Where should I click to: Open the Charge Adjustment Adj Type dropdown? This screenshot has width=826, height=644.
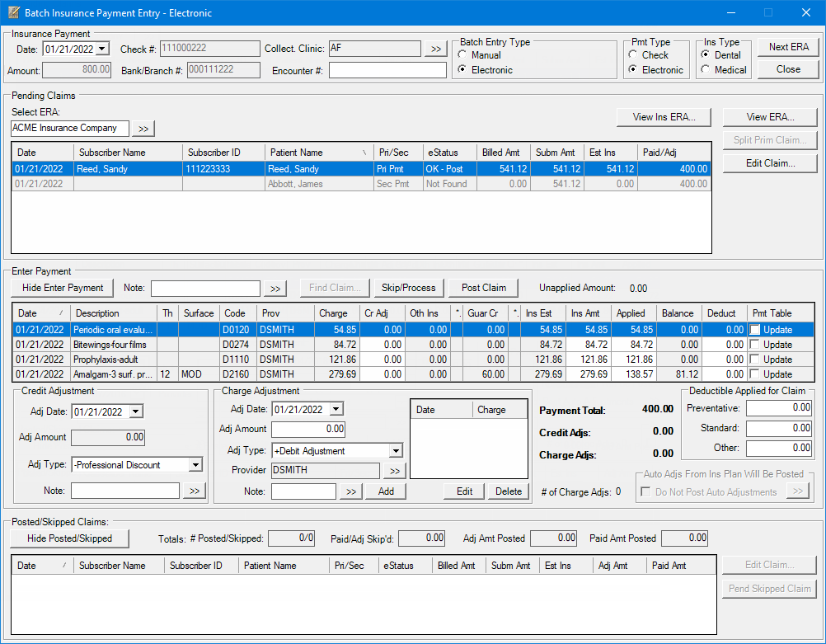pyautogui.click(x=396, y=451)
